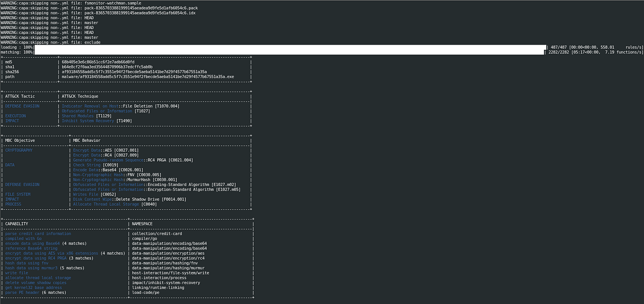This screenshot has width=644, height=304.
Task: Click Generate Pseudo-random Sequence RC4 PRGA row
Action: coord(133,160)
